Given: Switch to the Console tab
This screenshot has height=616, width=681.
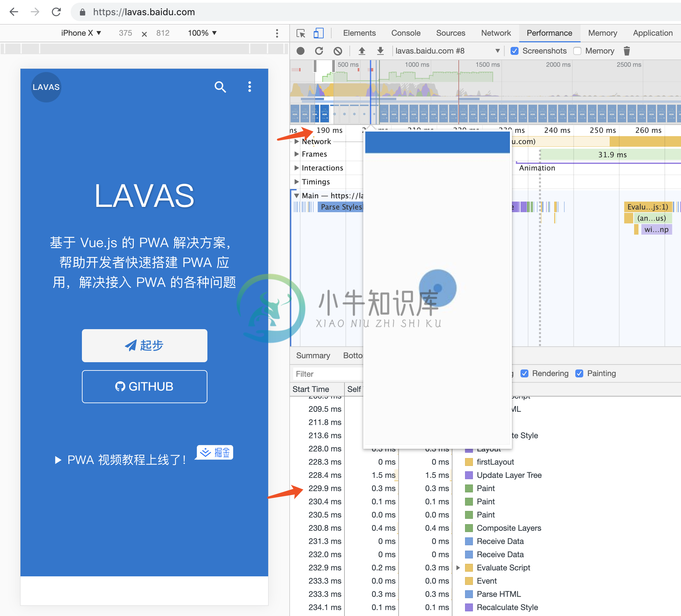Looking at the screenshot, I should point(406,33).
